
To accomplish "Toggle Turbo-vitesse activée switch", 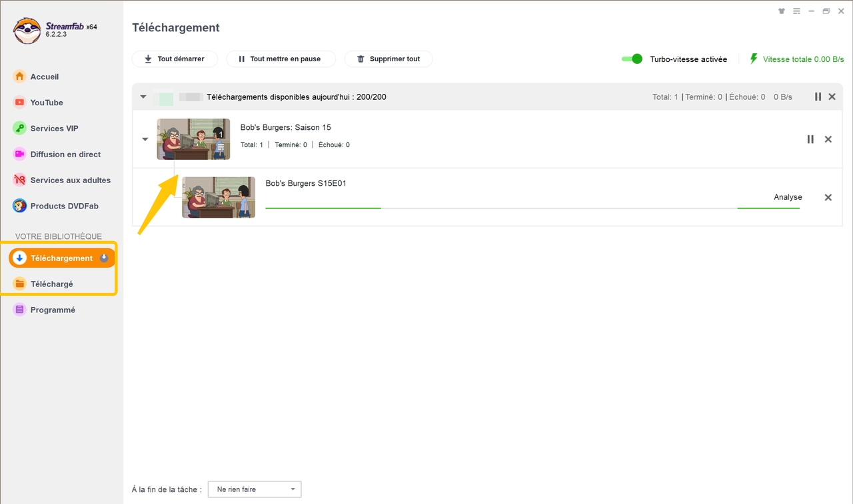I will pos(632,59).
